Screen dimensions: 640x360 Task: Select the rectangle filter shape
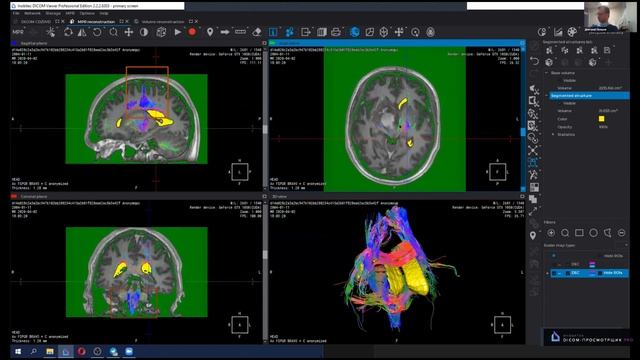point(579,233)
